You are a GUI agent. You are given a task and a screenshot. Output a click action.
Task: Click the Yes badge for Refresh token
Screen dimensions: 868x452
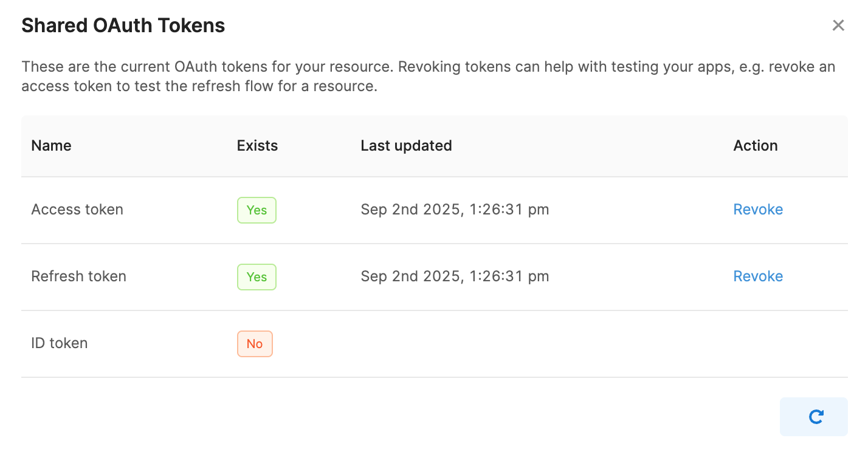click(257, 277)
